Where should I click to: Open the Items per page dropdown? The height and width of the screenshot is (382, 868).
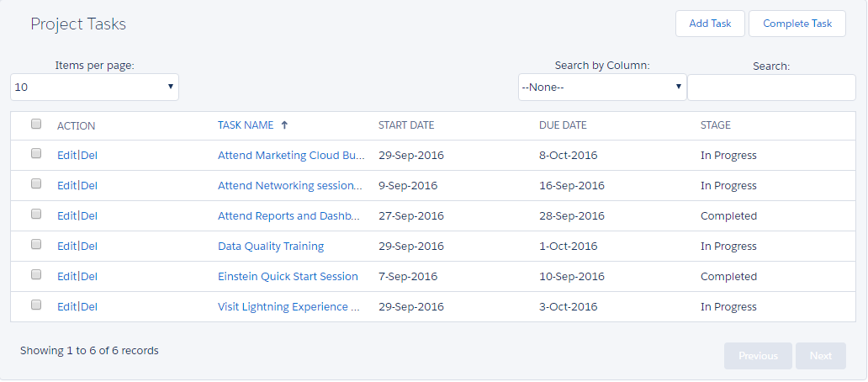(x=94, y=87)
